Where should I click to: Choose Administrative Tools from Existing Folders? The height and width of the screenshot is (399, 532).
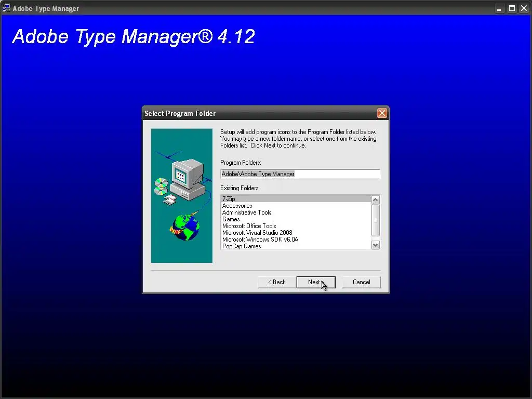pos(296,212)
